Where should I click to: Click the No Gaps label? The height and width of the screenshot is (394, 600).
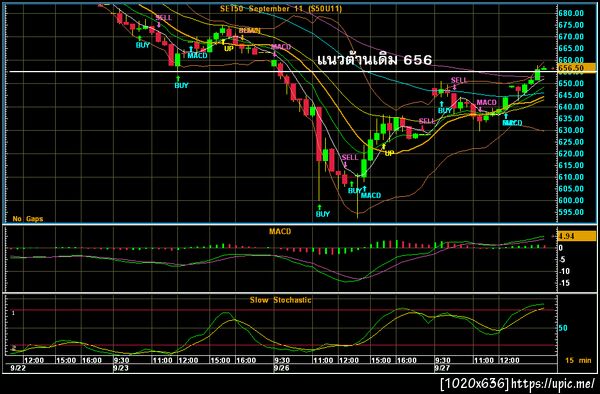[28, 219]
